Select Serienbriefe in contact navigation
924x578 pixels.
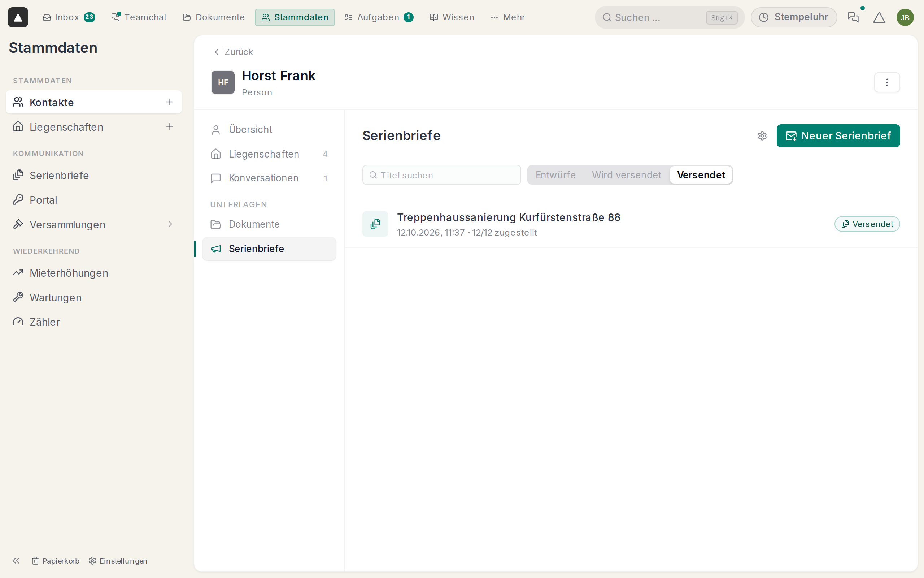coord(269,249)
